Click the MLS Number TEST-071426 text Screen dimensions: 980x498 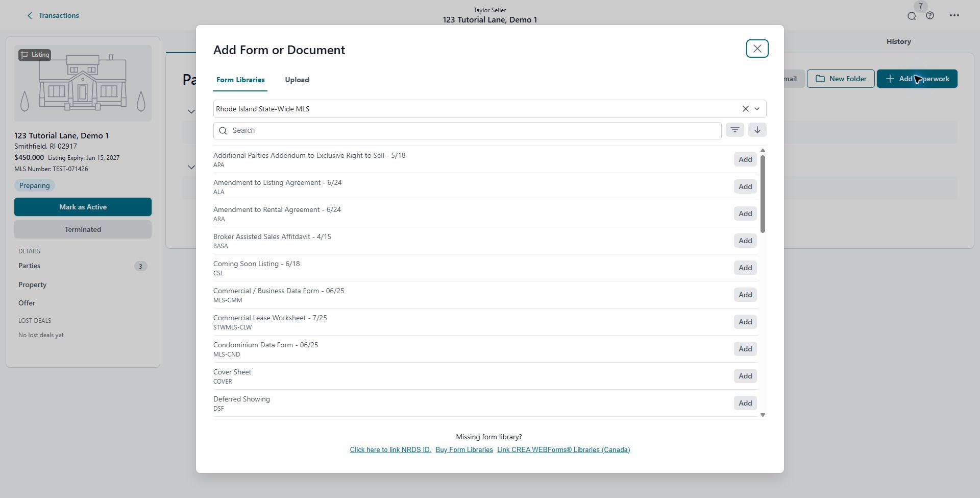coord(51,169)
